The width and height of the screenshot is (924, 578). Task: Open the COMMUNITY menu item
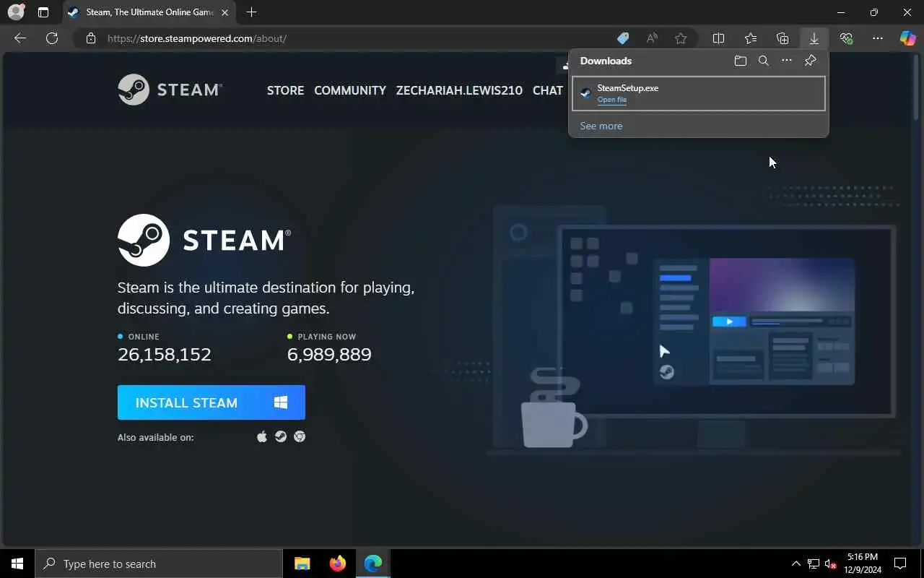(350, 90)
